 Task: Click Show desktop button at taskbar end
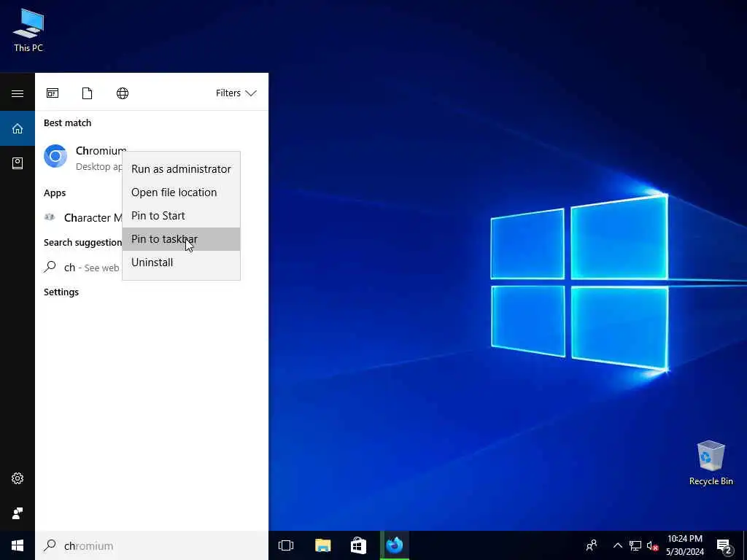pos(745,545)
